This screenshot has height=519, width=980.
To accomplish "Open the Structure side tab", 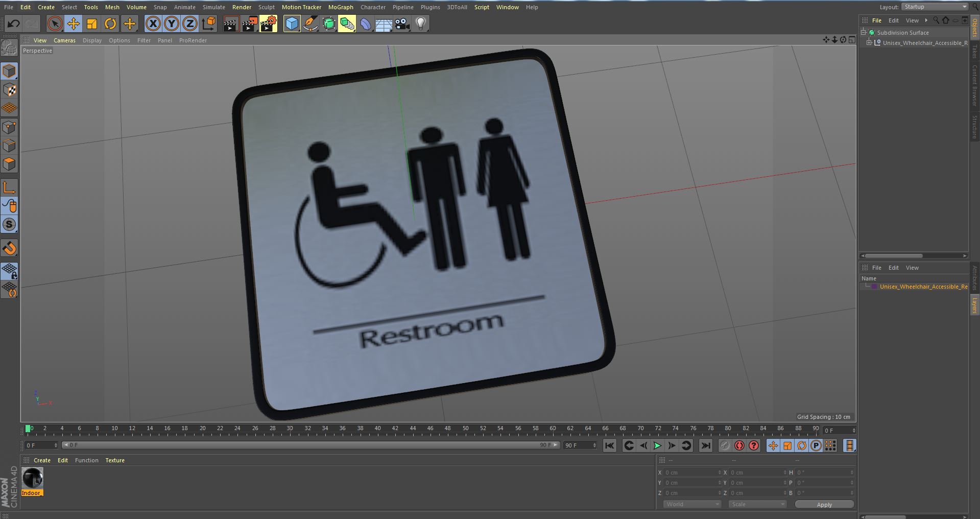I will coord(974,127).
